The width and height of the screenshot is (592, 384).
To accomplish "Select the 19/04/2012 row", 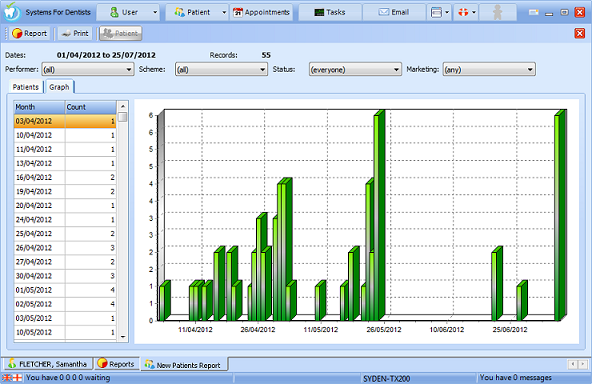I will click(x=65, y=191).
